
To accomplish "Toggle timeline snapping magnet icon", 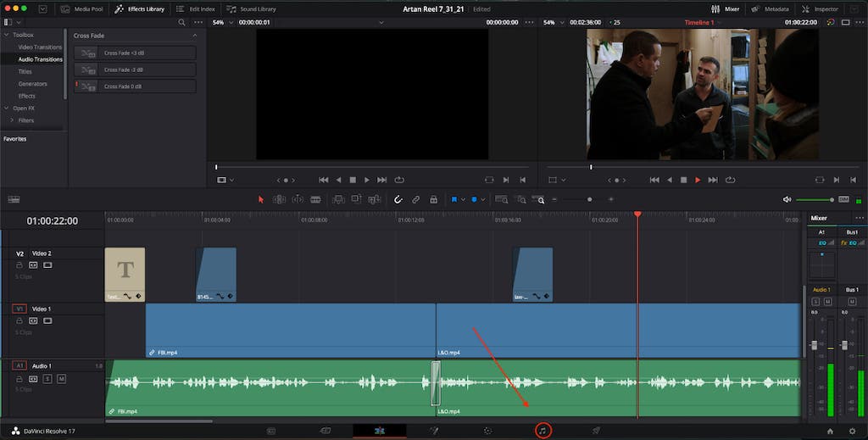I will pyautogui.click(x=398, y=200).
